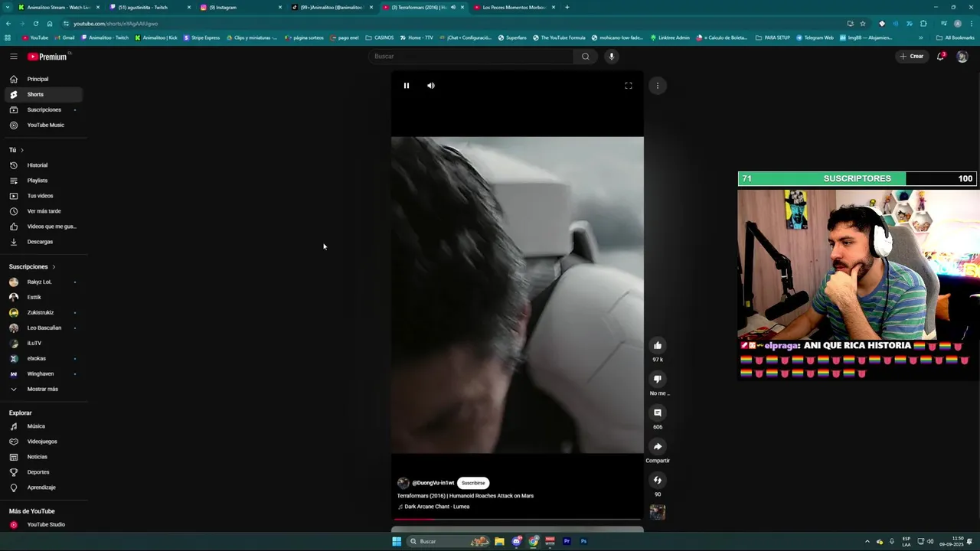Open Videos que me gustan list
Viewport: 980px width, 551px height.
pos(43,227)
